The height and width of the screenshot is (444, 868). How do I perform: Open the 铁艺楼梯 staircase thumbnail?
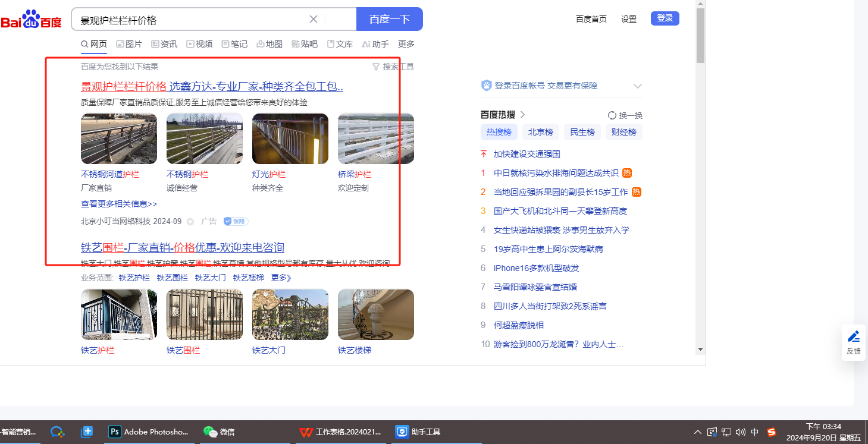[x=376, y=314]
